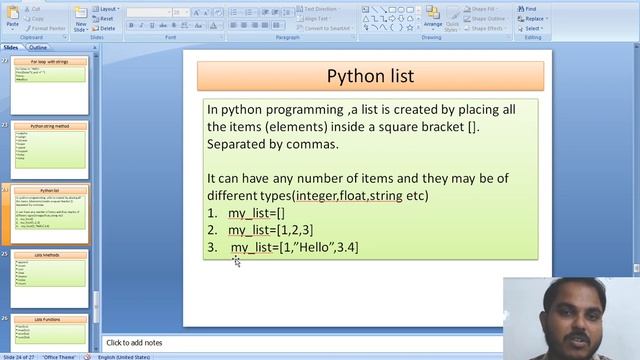Open the Clipboard dialog launcher
The image size is (640, 360).
point(64,38)
